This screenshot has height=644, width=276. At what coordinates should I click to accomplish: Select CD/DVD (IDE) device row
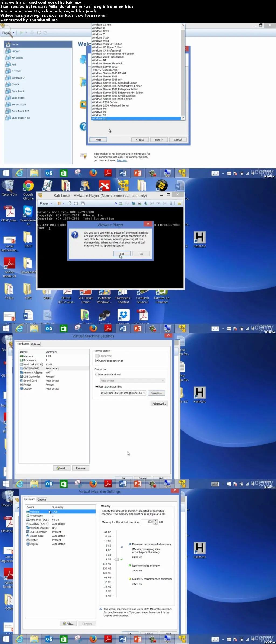[x=31, y=368]
